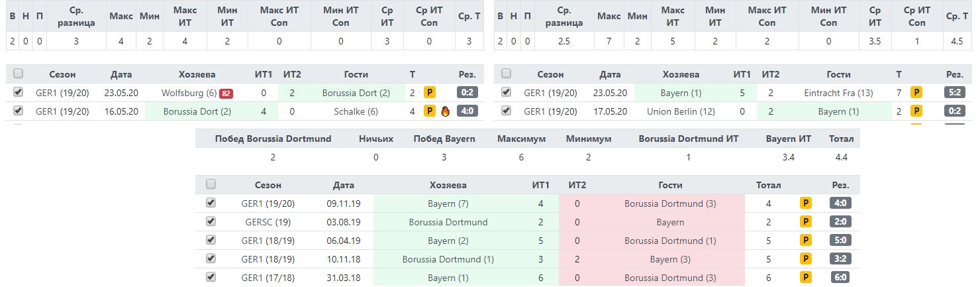
Task: Open the 0:2 result badge for Wolfsburg match
Action: pyautogui.click(x=467, y=93)
